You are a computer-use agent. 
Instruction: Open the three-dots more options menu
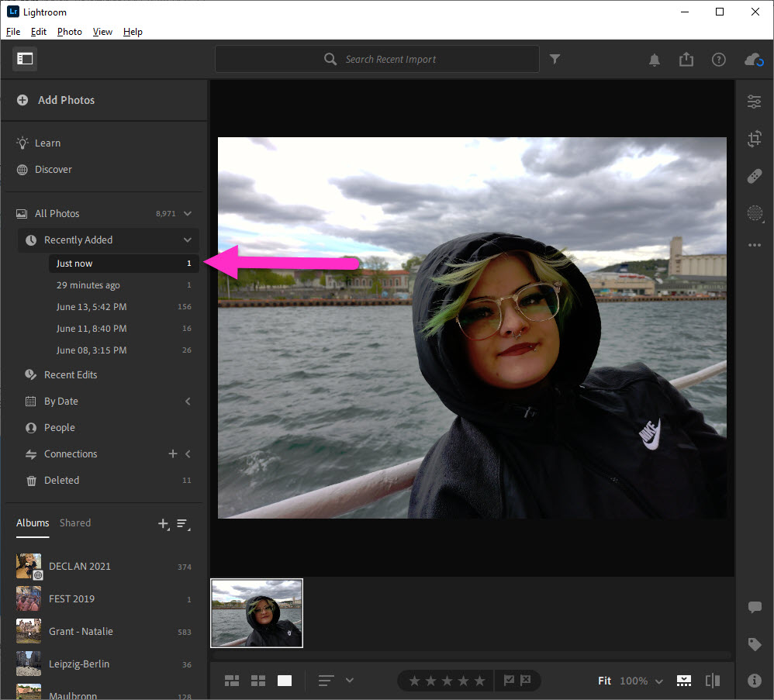(755, 245)
